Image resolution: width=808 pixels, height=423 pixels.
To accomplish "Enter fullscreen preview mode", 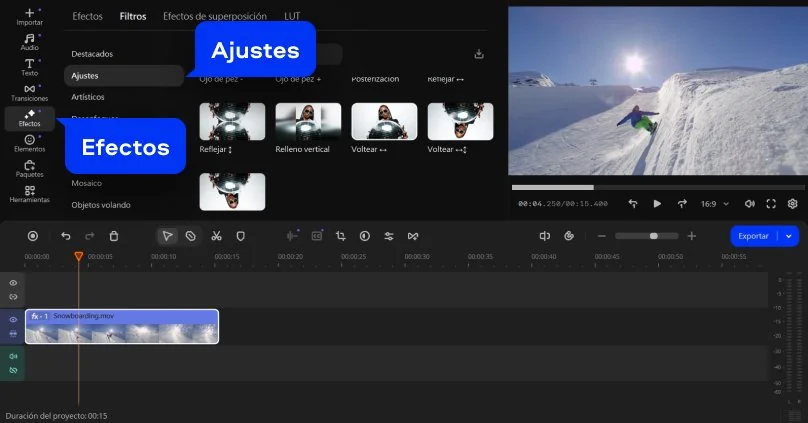I will tap(771, 203).
